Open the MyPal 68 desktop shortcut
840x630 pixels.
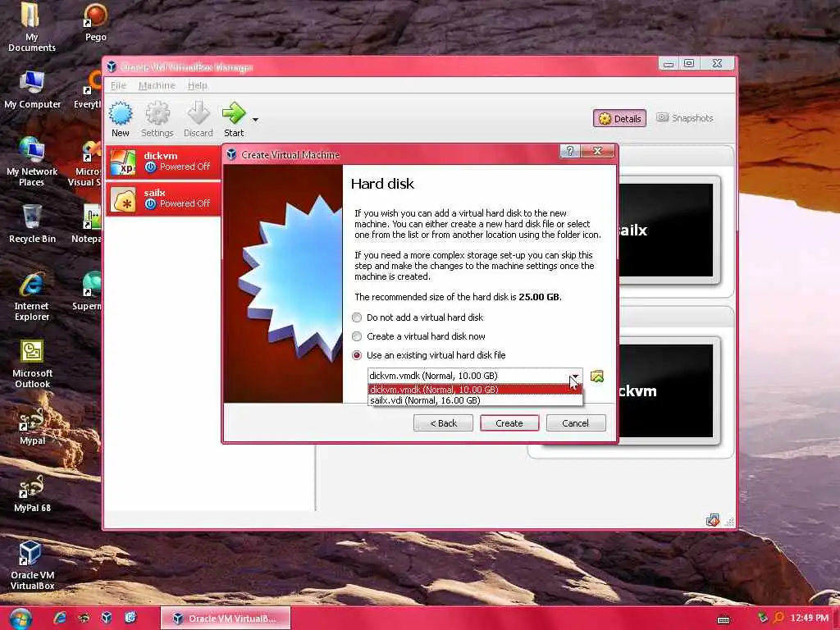point(32,493)
